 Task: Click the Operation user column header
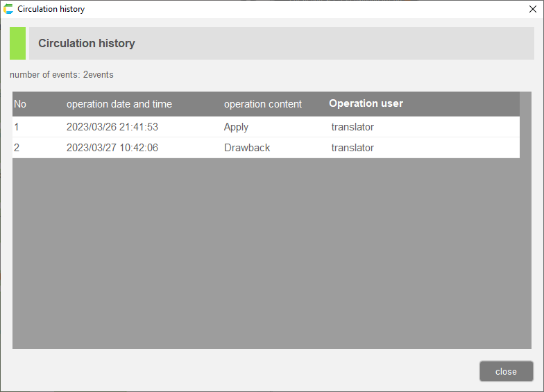coord(366,103)
